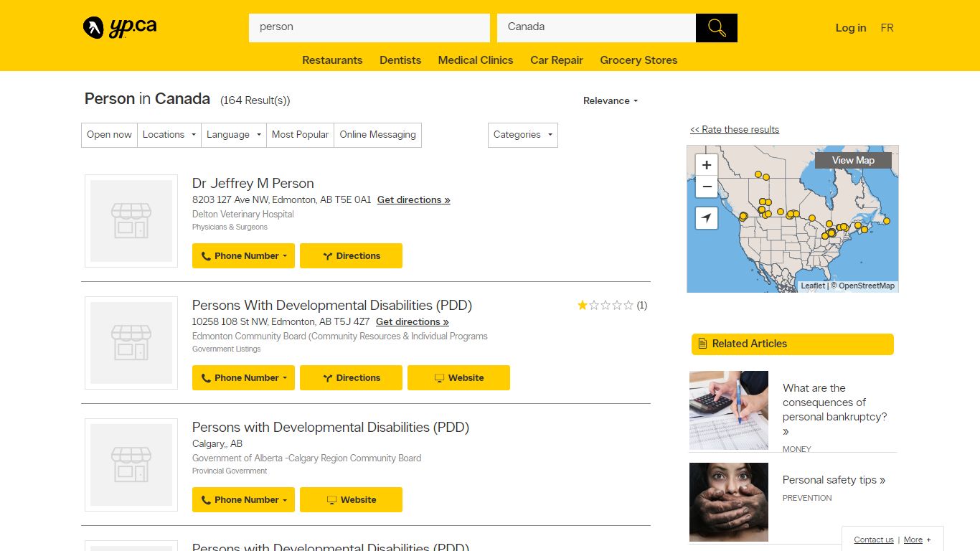Click the Related Articles header
Screen dimensions: 980x551
[x=793, y=344]
